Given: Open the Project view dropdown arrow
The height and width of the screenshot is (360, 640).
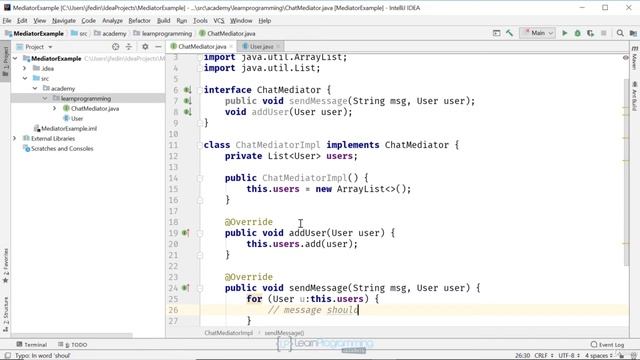Looking at the screenshot, I should (50, 47).
